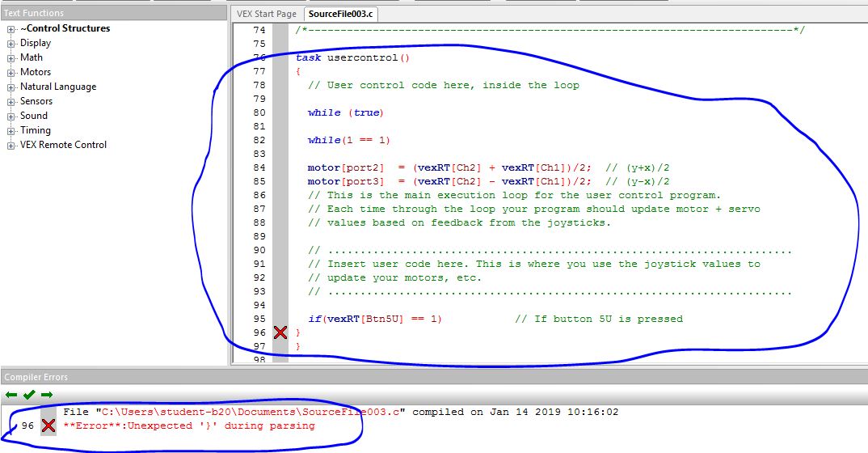Viewport: 868px width, 453px height.
Task: Expand the VEX Remote Control tree node
Action: (11, 146)
